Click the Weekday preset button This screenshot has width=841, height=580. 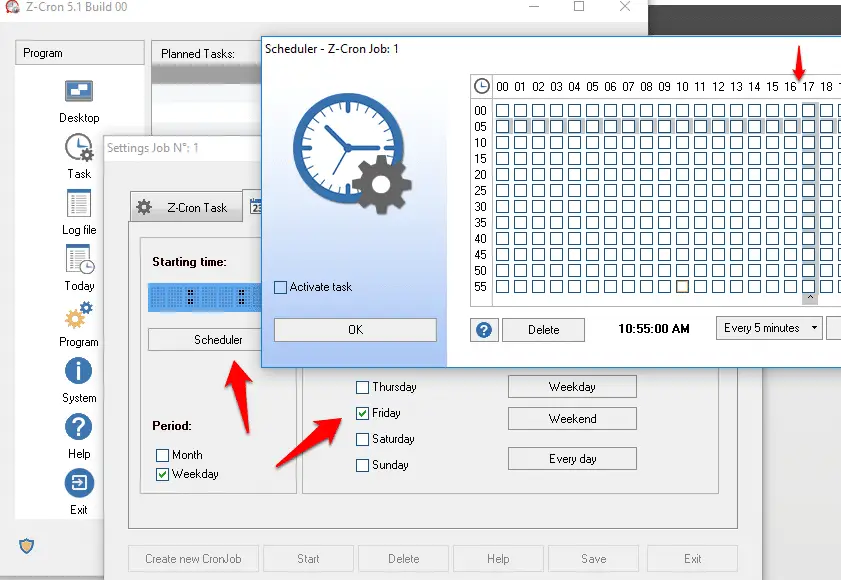[572, 386]
